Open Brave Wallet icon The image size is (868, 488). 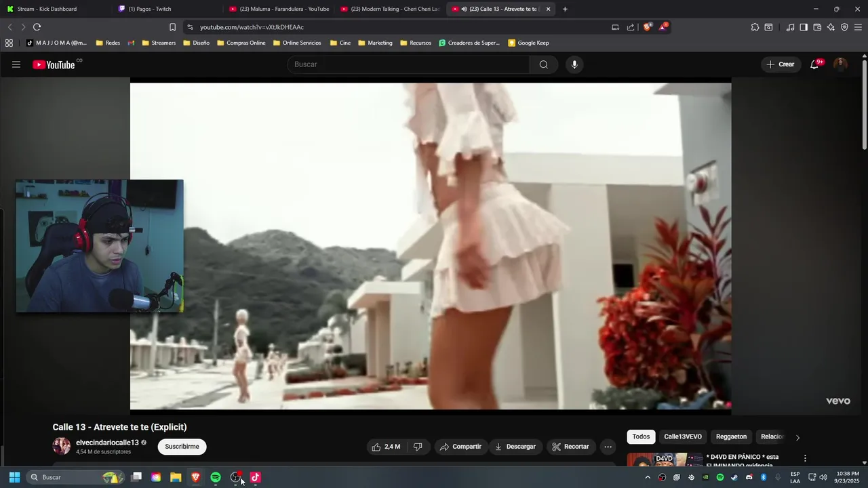[x=817, y=27]
